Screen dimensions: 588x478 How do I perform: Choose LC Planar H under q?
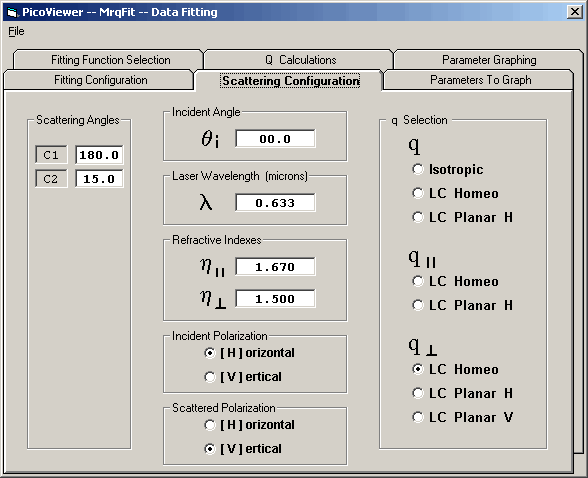pos(462,217)
